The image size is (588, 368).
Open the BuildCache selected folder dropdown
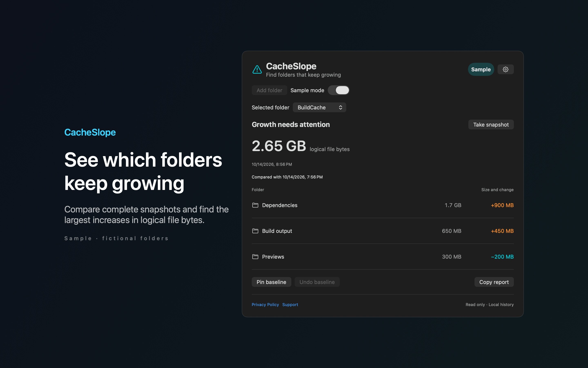click(319, 107)
